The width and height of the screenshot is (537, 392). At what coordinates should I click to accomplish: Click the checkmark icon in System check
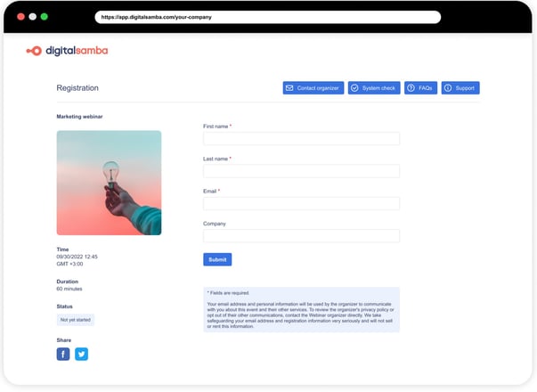pos(354,88)
